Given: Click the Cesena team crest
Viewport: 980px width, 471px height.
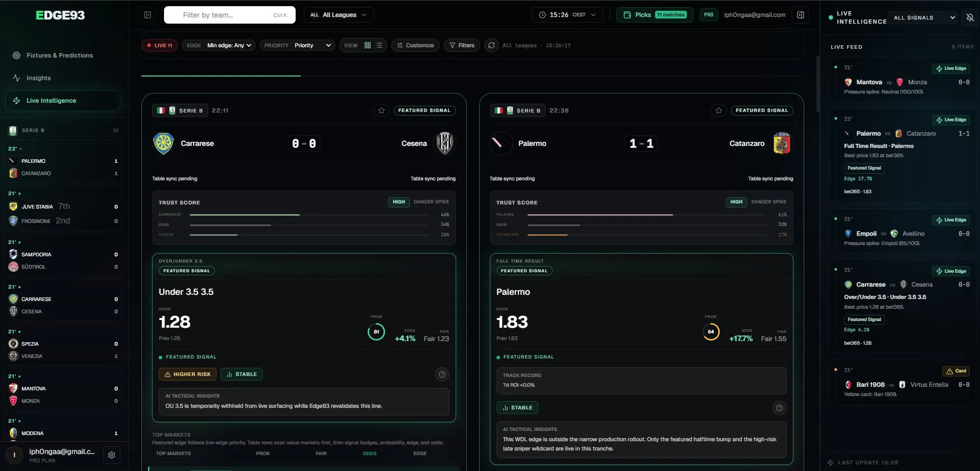Looking at the screenshot, I should tap(445, 143).
